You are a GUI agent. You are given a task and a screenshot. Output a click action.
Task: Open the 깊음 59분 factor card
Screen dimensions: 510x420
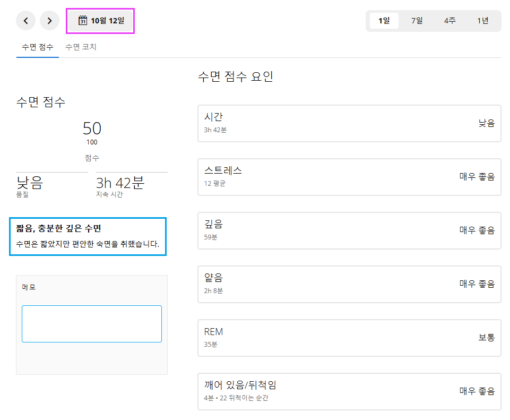coord(349,230)
